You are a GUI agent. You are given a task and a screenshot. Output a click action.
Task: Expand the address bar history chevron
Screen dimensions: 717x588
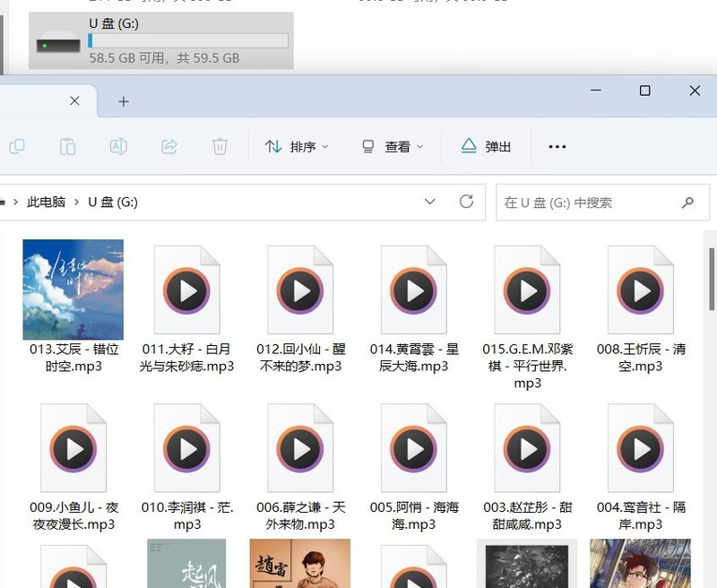[429, 202]
